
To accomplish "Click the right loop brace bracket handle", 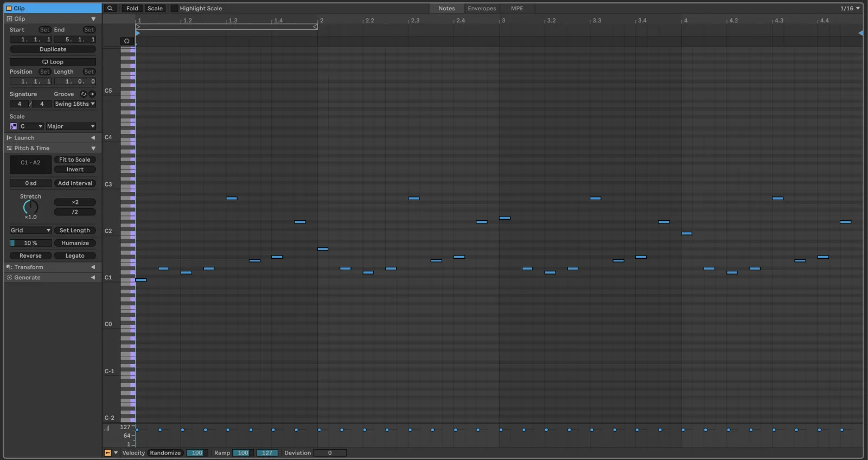I will [315, 27].
